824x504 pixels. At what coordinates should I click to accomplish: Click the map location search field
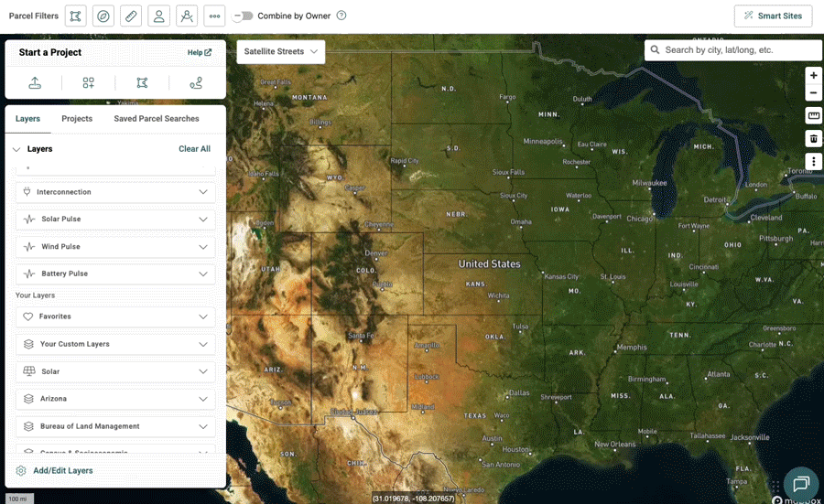click(x=739, y=50)
